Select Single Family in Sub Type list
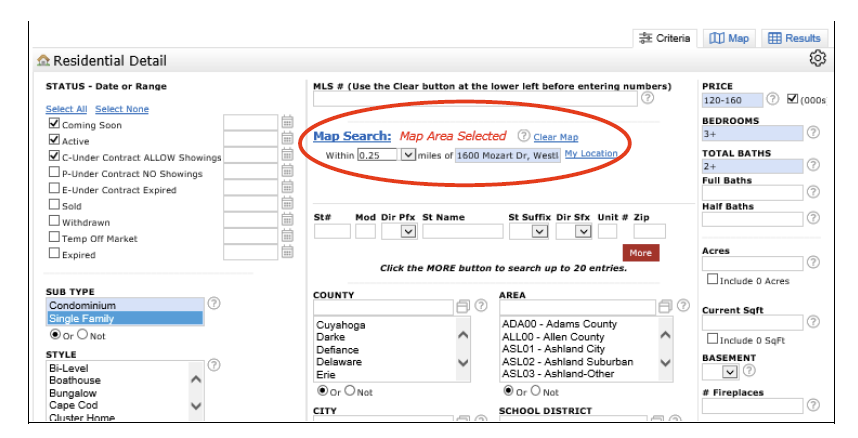Screen dimensions: 858x438 pyautogui.click(x=125, y=319)
